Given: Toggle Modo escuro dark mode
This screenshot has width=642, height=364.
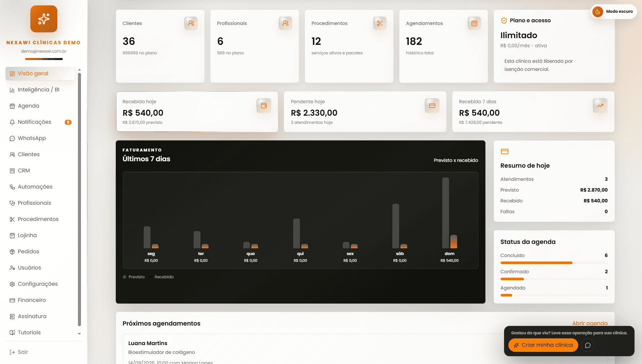Looking at the screenshot, I should coord(614,11).
